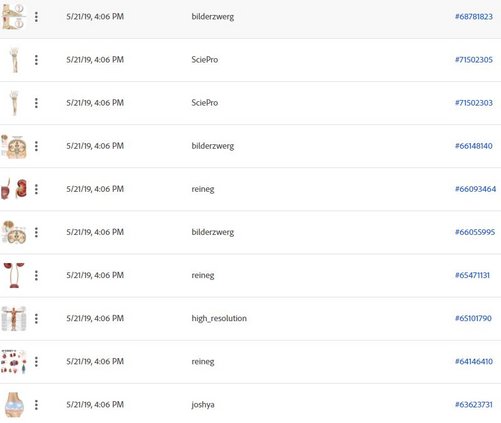Open more options for asset #66148140
The image size is (501, 423).
(36, 146)
